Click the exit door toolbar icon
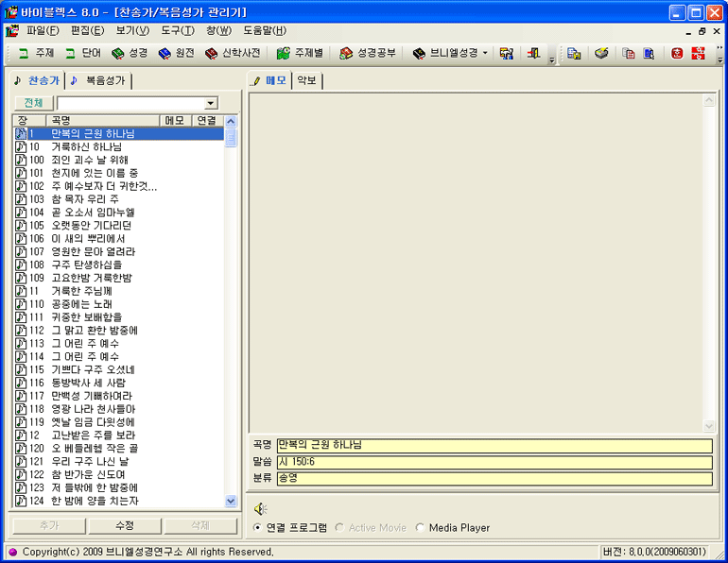 click(534, 53)
